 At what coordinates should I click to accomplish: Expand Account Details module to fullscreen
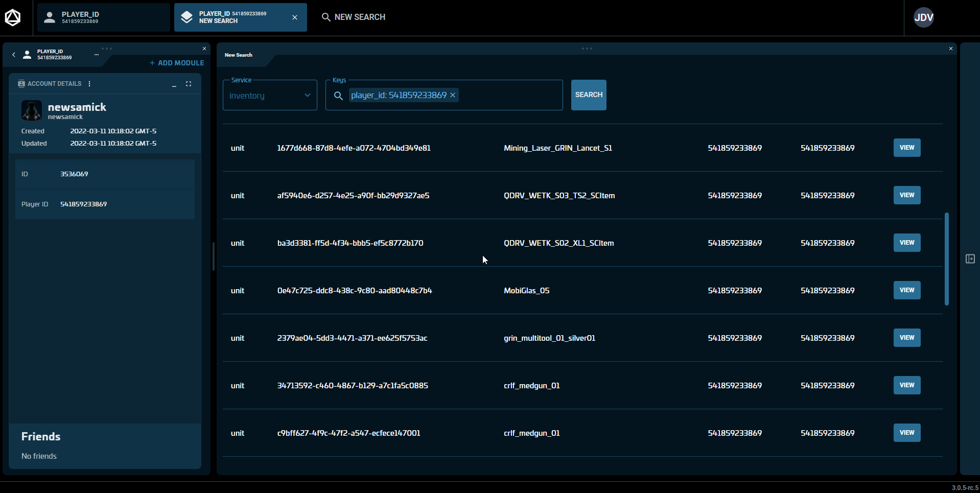[189, 84]
